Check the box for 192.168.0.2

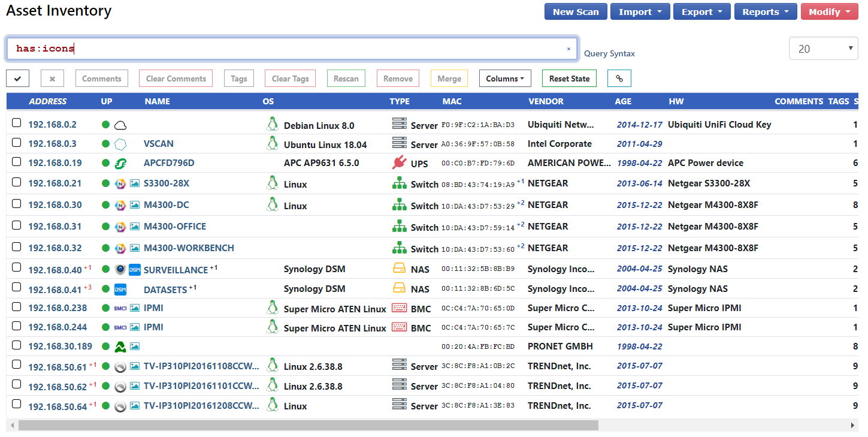click(17, 123)
